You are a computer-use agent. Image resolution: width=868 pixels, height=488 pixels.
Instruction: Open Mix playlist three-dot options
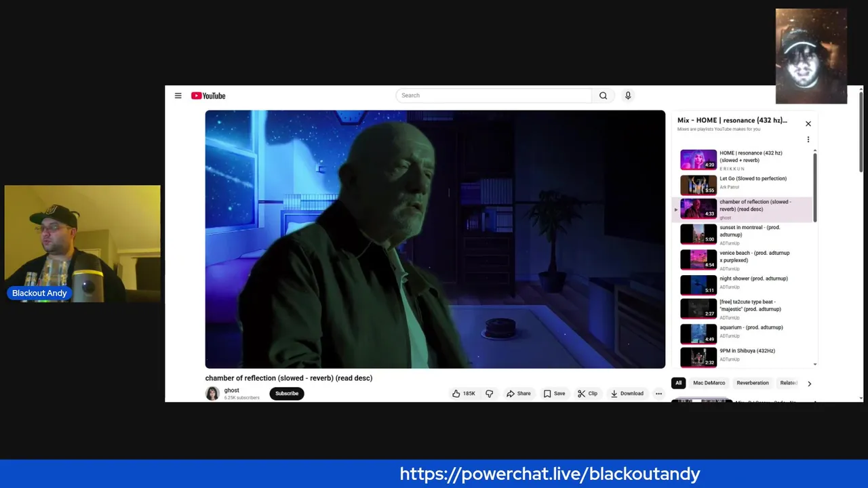pyautogui.click(x=808, y=140)
